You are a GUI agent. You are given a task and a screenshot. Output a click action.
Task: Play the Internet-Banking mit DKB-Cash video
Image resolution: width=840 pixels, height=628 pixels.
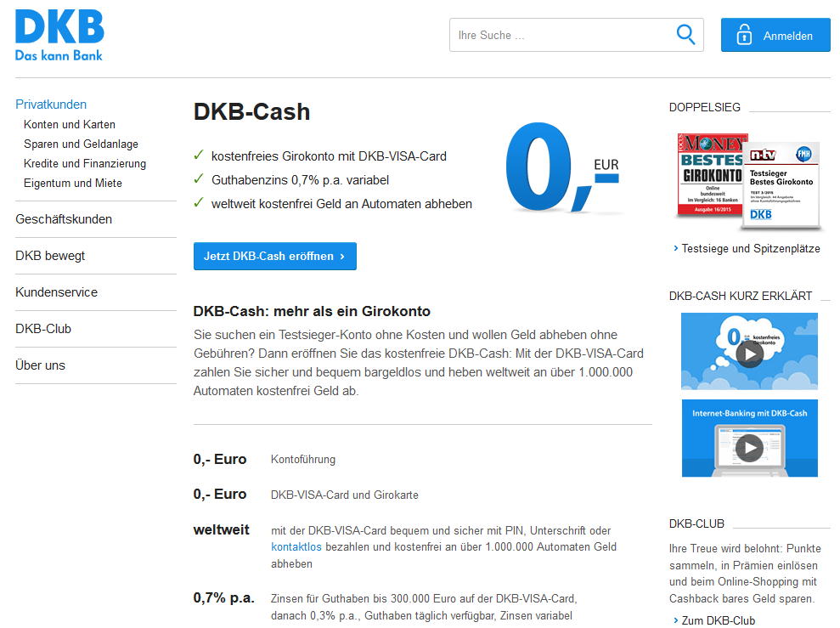click(x=749, y=438)
